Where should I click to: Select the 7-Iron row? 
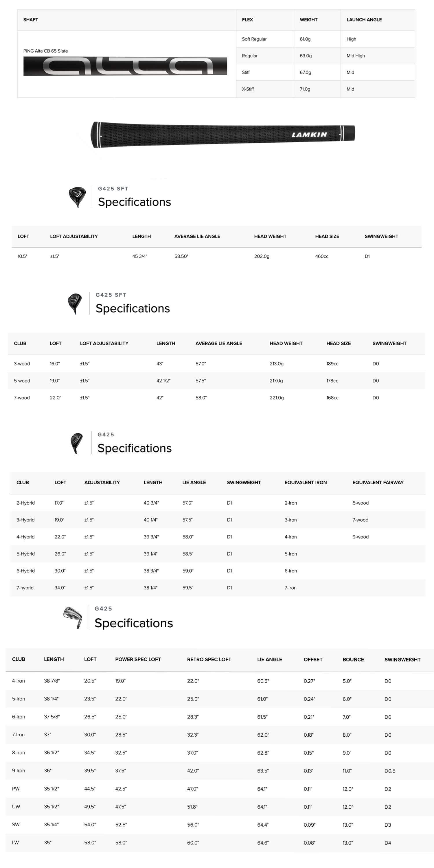pos(217,735)
